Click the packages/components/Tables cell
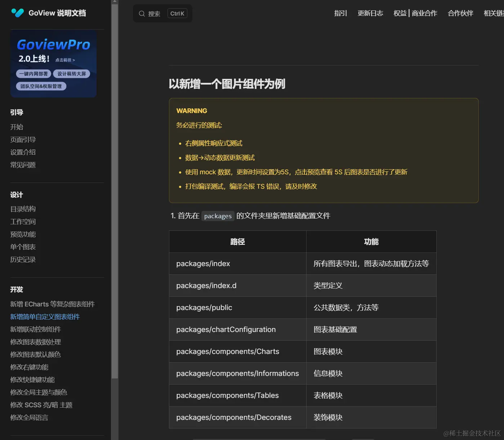 tap(238, 395)
